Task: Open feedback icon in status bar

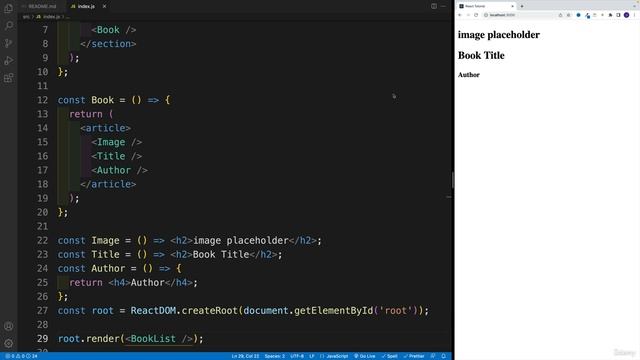Action: pos(433,356)
